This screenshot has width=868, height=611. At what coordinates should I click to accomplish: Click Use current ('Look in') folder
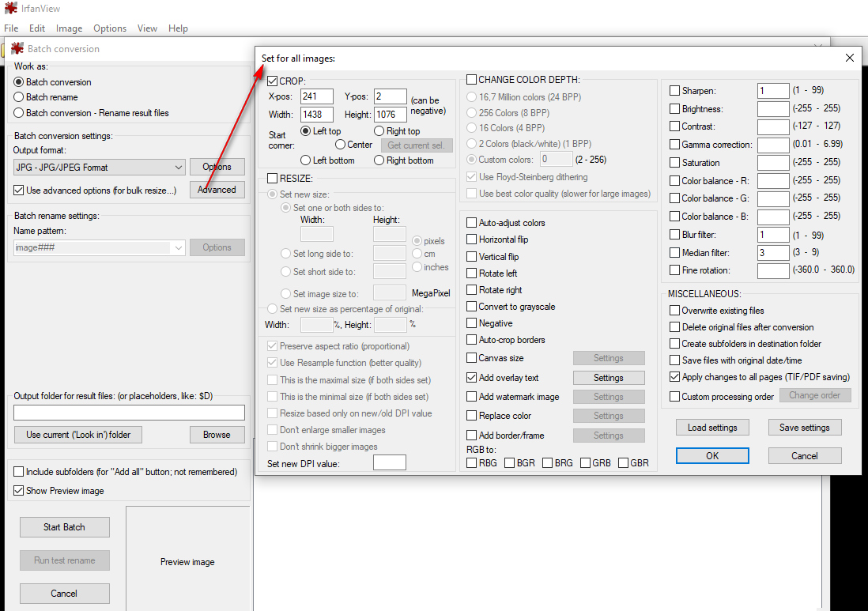pos(78,435)
